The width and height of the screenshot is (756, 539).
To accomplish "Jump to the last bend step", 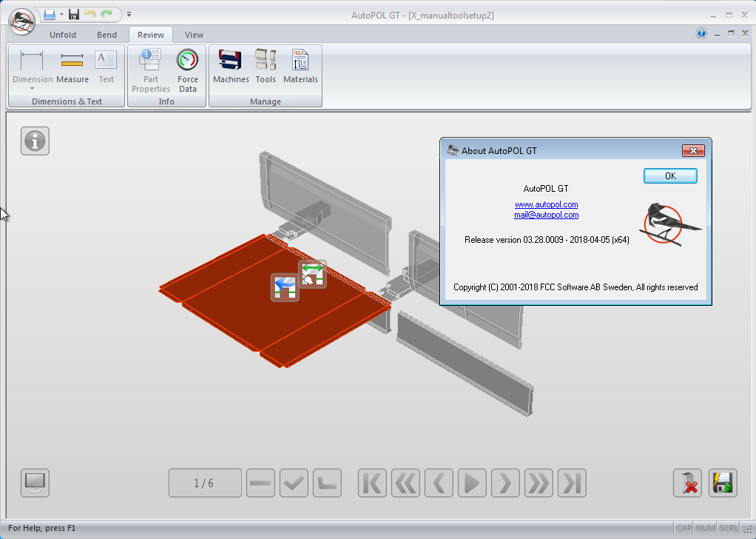I will (572, 483).
